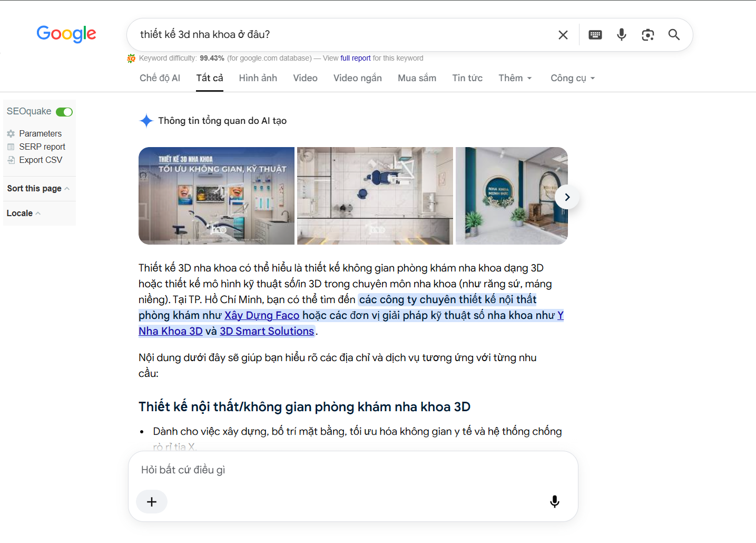Open the top-view clinic floor plan image
The width and height of the screenshot is (756, 543).
tap(375, 196)
